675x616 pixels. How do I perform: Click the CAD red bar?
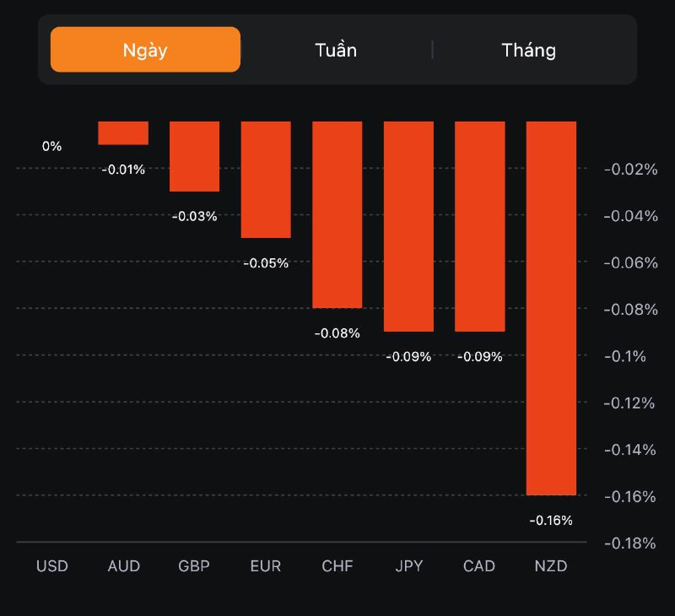click(480, 226)
